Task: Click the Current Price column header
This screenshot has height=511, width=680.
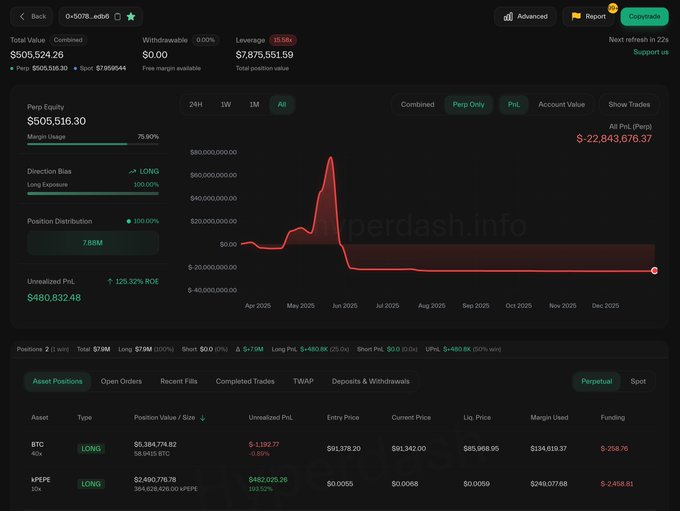Action: click(x=411, y=417)
